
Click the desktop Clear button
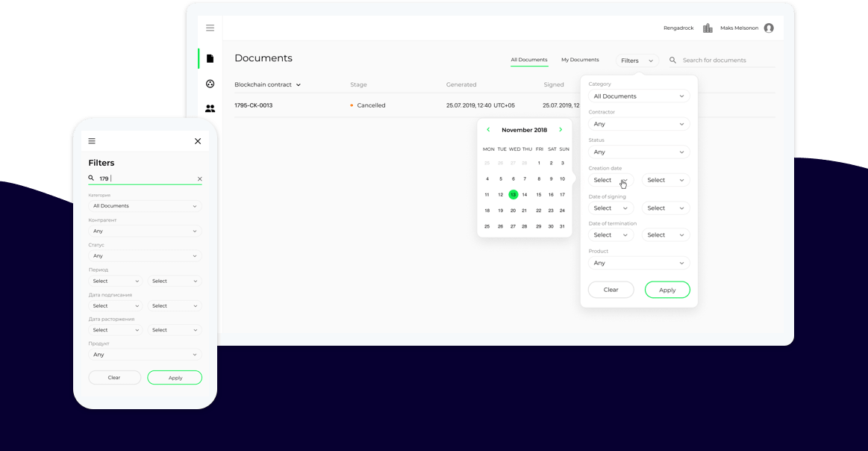pos(611,290)
